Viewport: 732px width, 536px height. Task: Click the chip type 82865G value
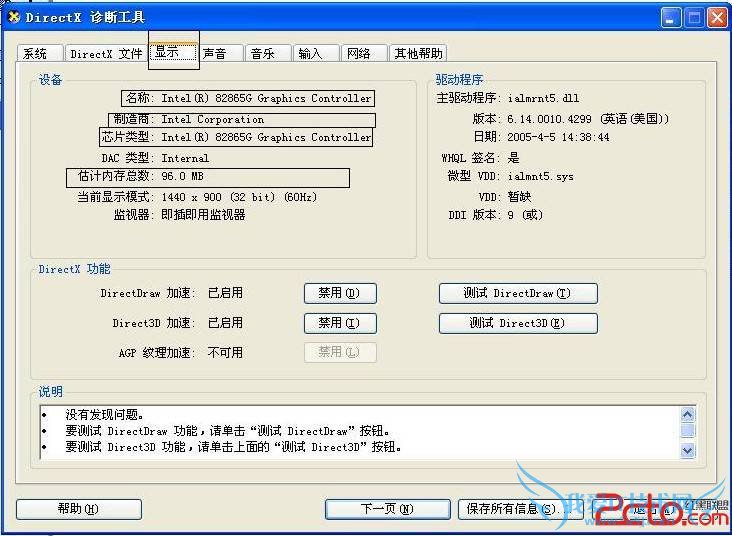pos(266,137)
